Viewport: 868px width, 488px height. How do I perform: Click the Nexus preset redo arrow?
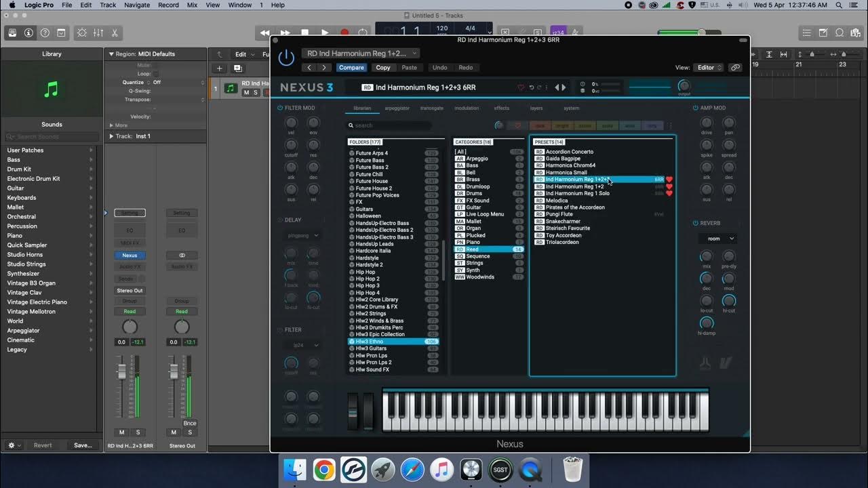point(540,87)
